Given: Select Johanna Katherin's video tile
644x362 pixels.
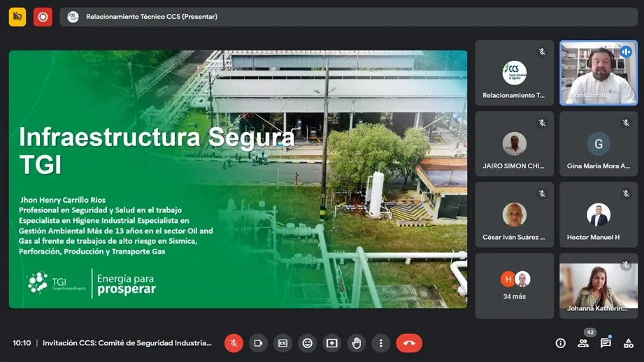Looking at the screenshot, I should [x=599, y=286].
